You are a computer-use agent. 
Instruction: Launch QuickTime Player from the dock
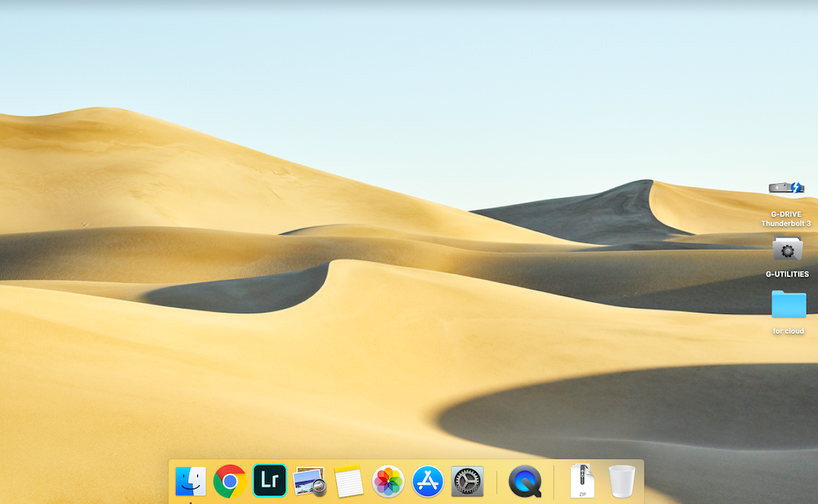click(x=524, y=481)
